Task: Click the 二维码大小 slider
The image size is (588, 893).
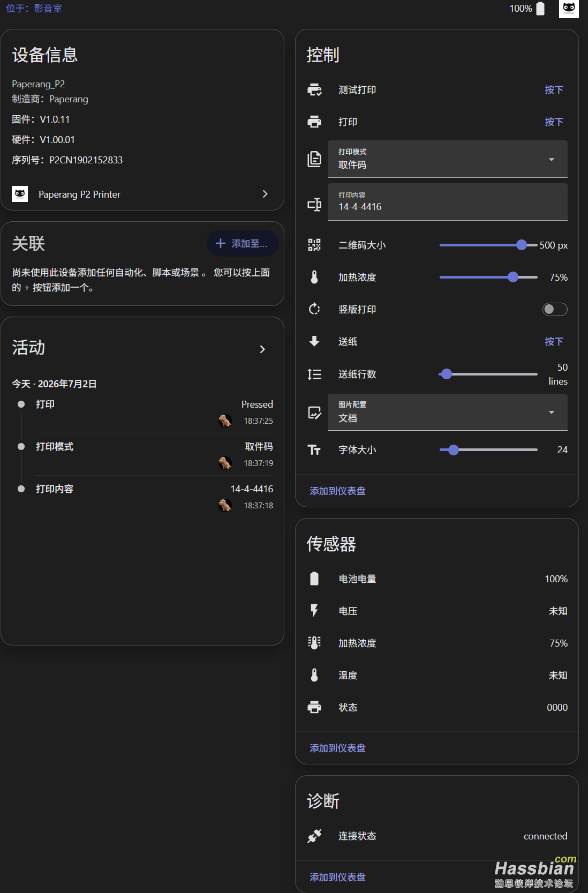Action: click(x=488, y=245)
